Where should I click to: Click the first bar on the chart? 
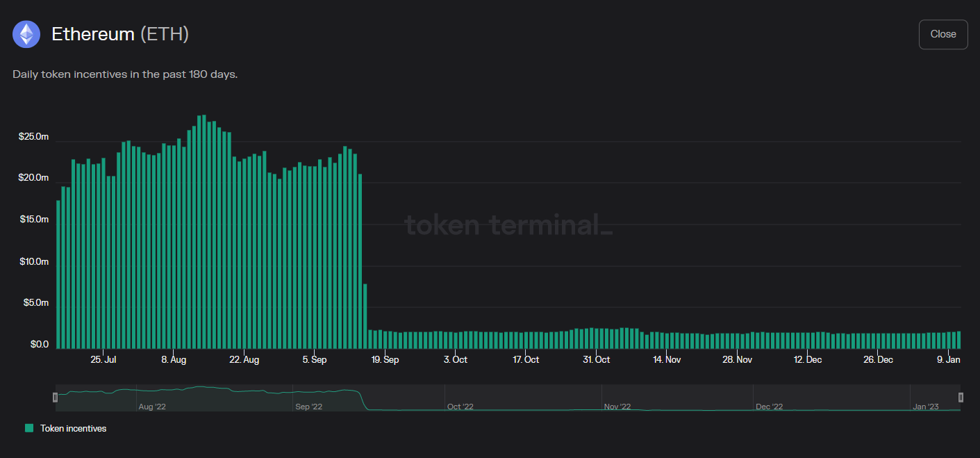tap(58, 275)
